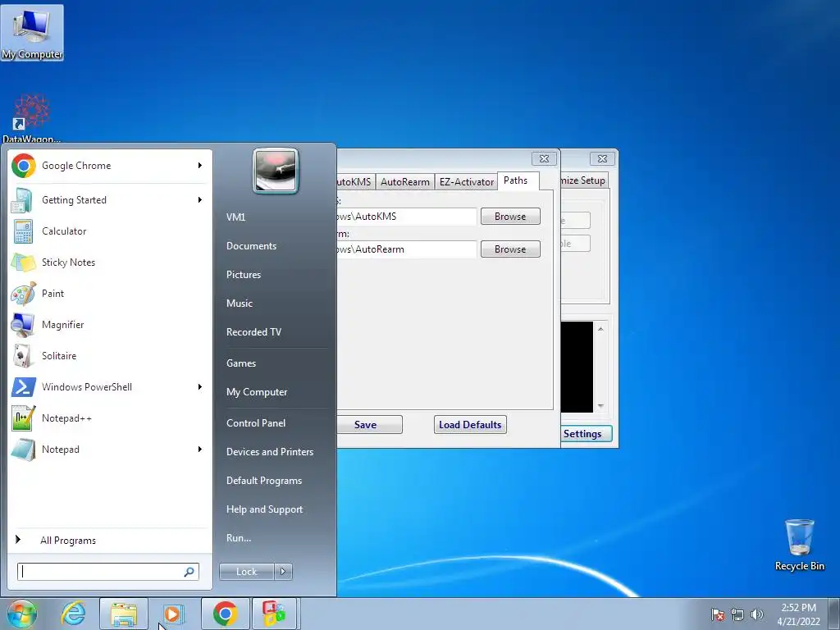This screenshot has height=630, width=840.
Task: Select the Customize Setup tab in back window
Action: 583,180
